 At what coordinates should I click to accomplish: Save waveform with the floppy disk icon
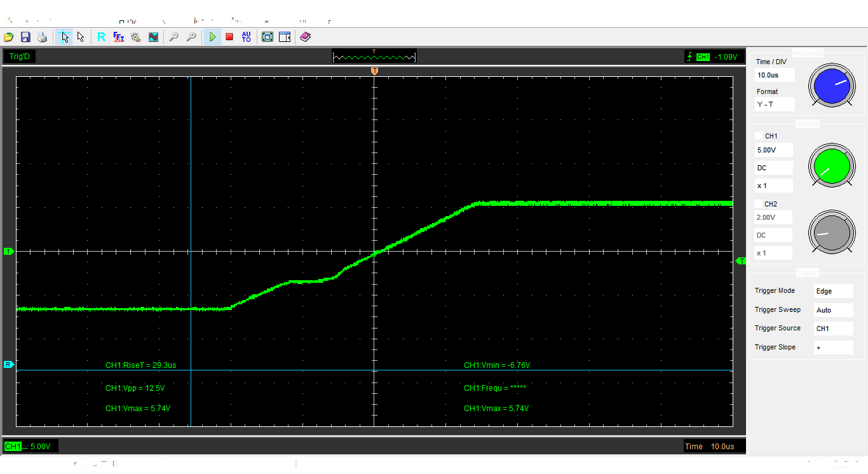[25, 37]
